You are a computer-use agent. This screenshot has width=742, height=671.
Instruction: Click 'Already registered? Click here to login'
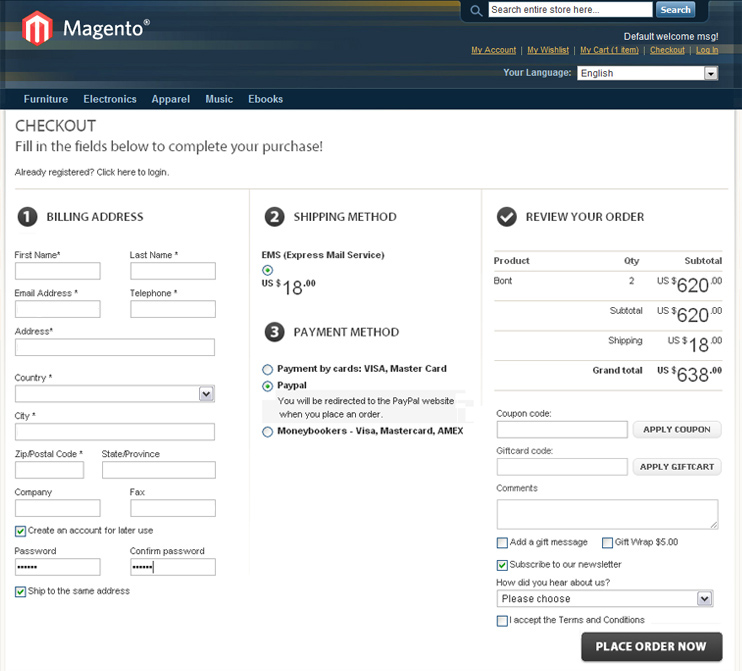[92, 172]
